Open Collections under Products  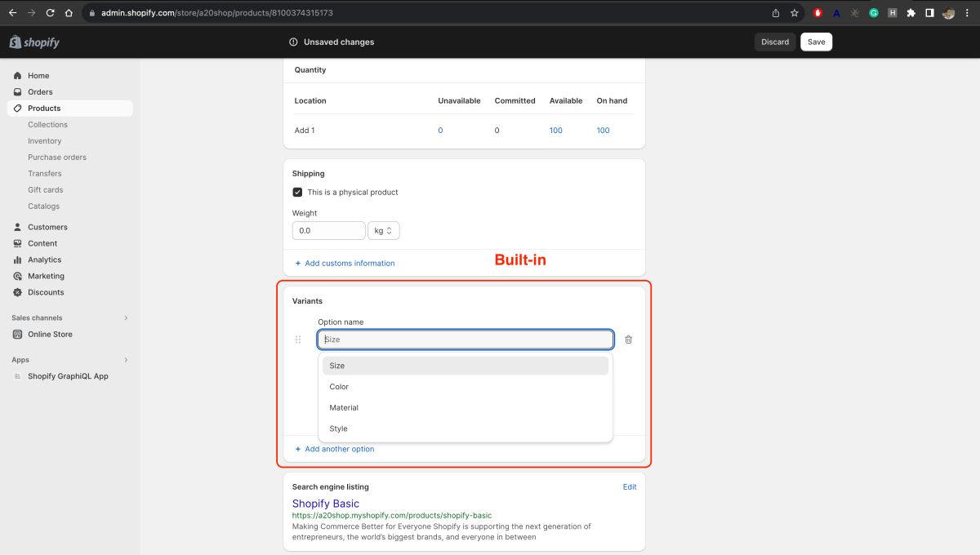click(47, 125)
